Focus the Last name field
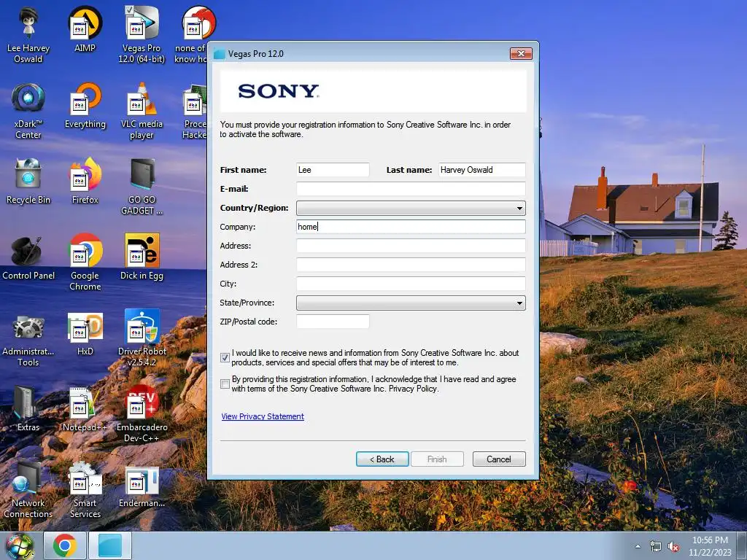747x560 pixels. (481, 170)
